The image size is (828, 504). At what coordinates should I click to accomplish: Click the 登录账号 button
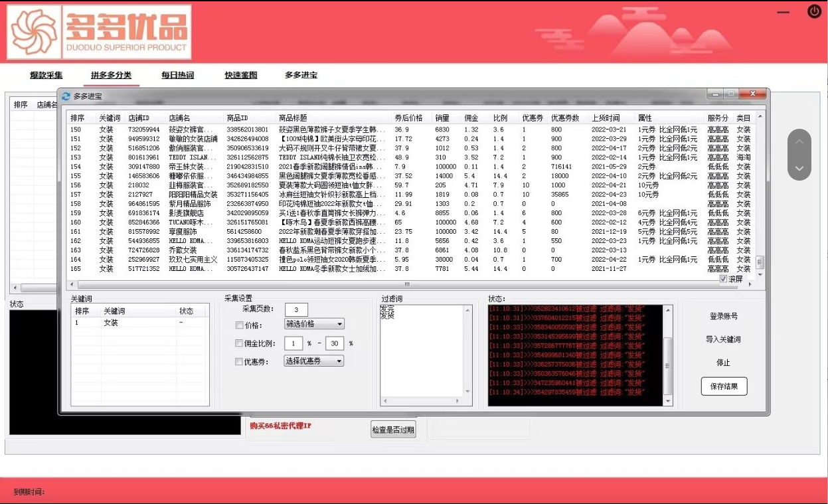click(x=724, y=317)
